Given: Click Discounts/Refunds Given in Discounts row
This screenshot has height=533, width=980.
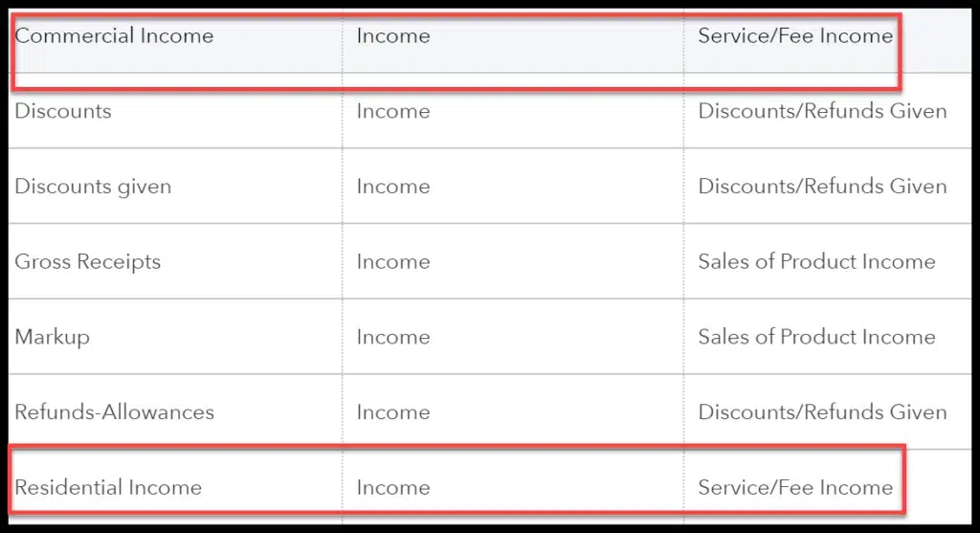Looking at the screenshot, I should (822, 111).
